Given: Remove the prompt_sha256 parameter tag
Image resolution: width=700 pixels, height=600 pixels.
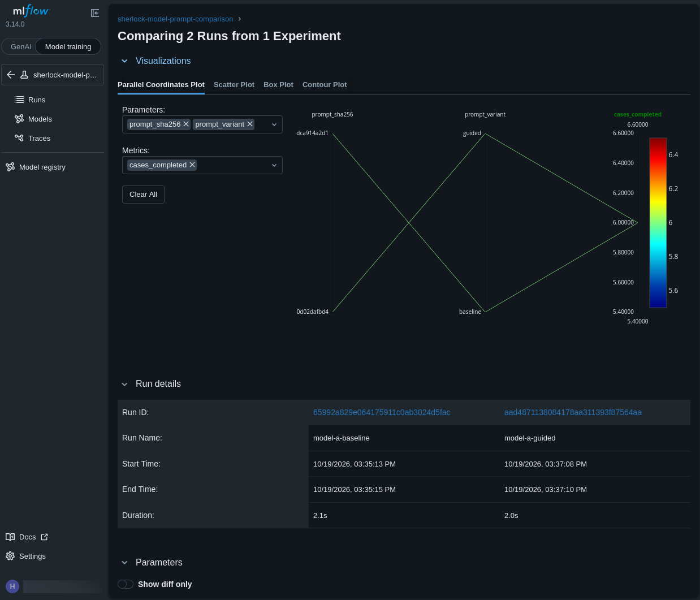Looking at the screenshot, I should 186,124.
